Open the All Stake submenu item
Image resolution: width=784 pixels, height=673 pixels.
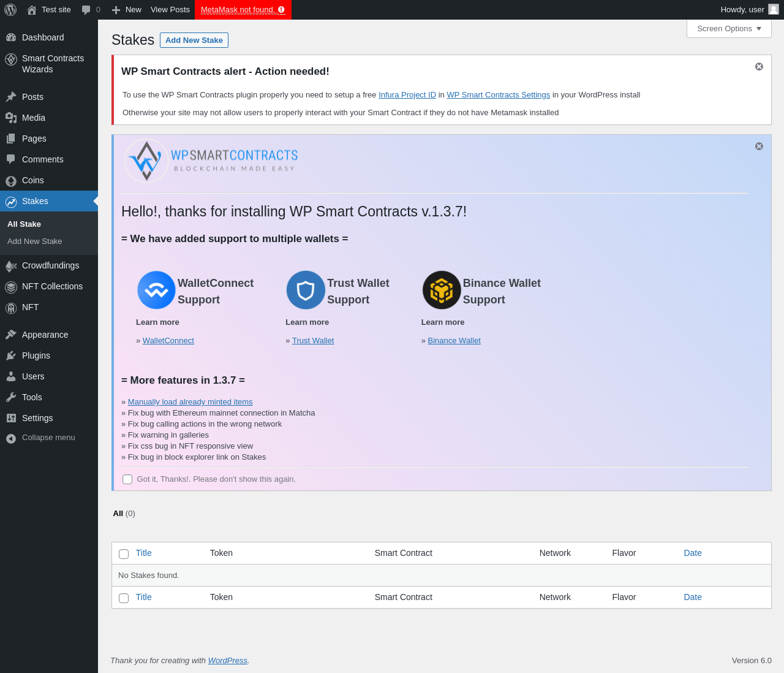click(x=49, y=224)
